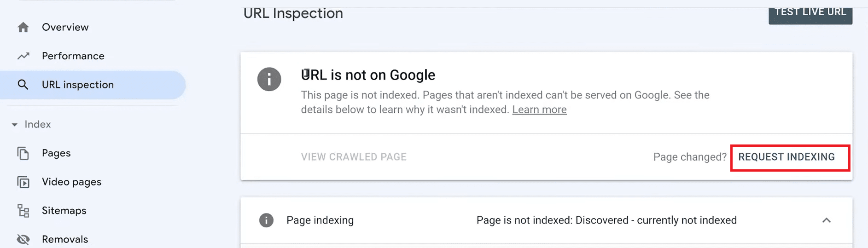
Task: Open the Performance menu label
Action: pos(73,56)
